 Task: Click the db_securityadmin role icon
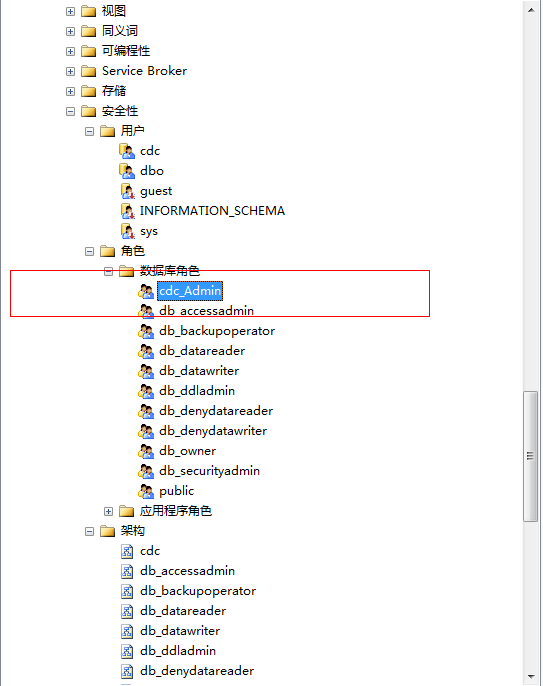[146, 472]
